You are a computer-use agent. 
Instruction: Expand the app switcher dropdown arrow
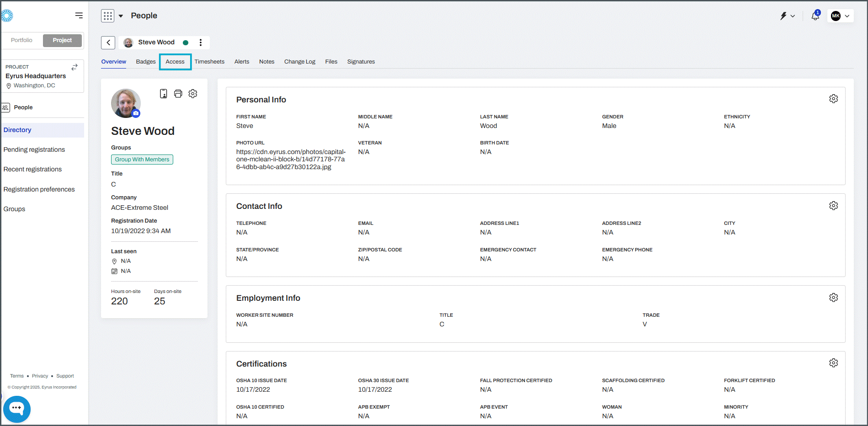point(121,16)
